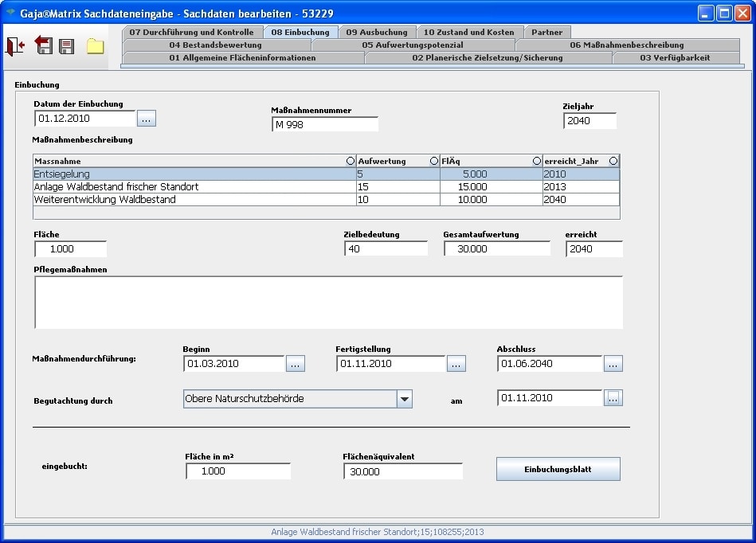Click into the Pflegemaßnahmen text area
The width and height of the screenshot is (756, 543).
328,303
